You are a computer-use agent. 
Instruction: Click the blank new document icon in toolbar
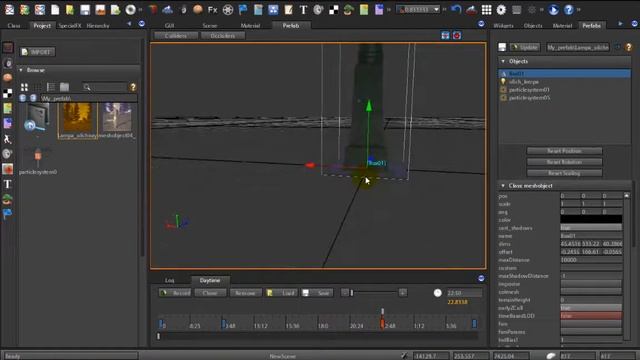(55, 9)
